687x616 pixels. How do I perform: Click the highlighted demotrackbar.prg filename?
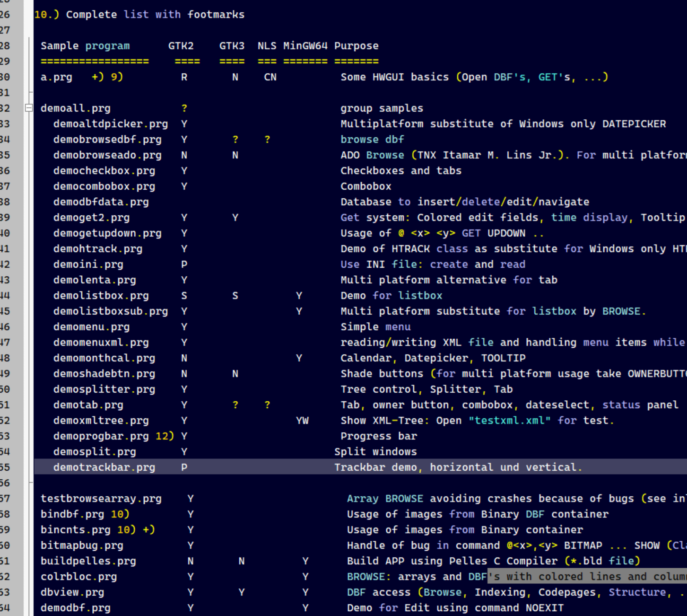(x=104, y=467)
